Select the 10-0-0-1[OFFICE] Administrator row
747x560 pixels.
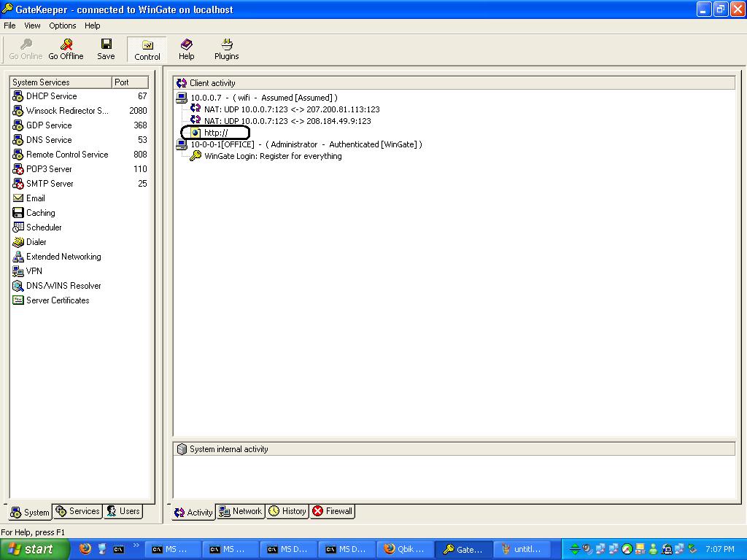tap(306, 144)
